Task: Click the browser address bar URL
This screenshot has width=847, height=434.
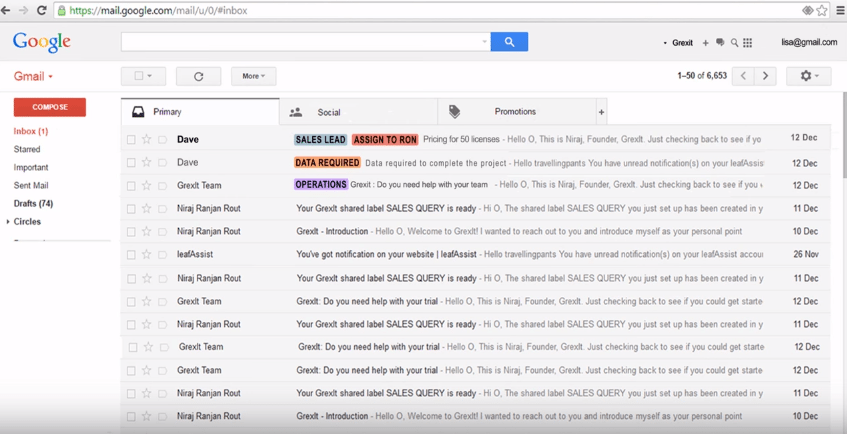Action: tap(159, 10)
